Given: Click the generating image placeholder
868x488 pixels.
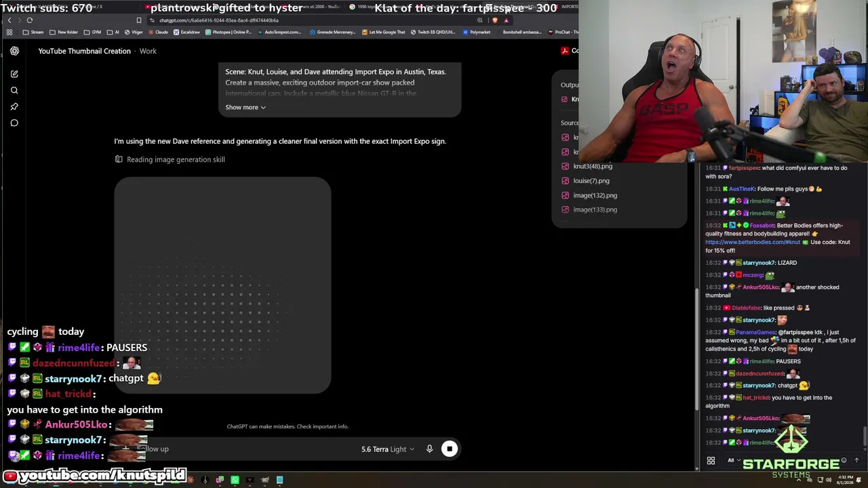Looking at the screenshot, I should coord(222,285).
